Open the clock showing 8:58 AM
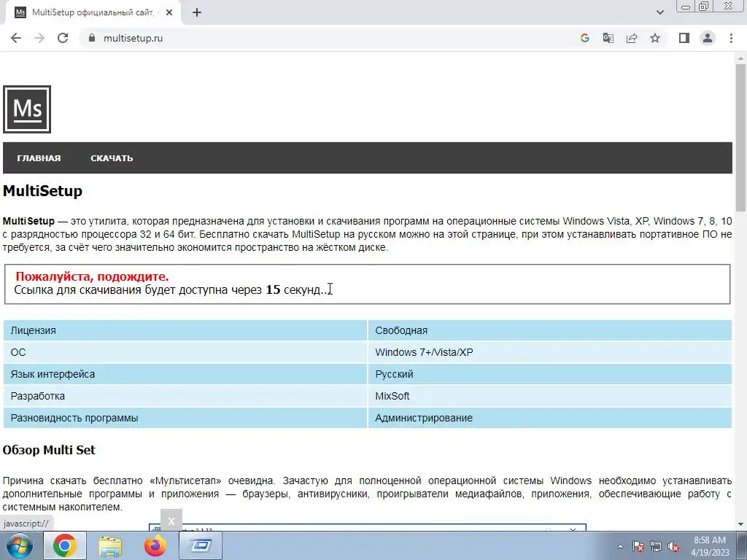 click(710, 546)
